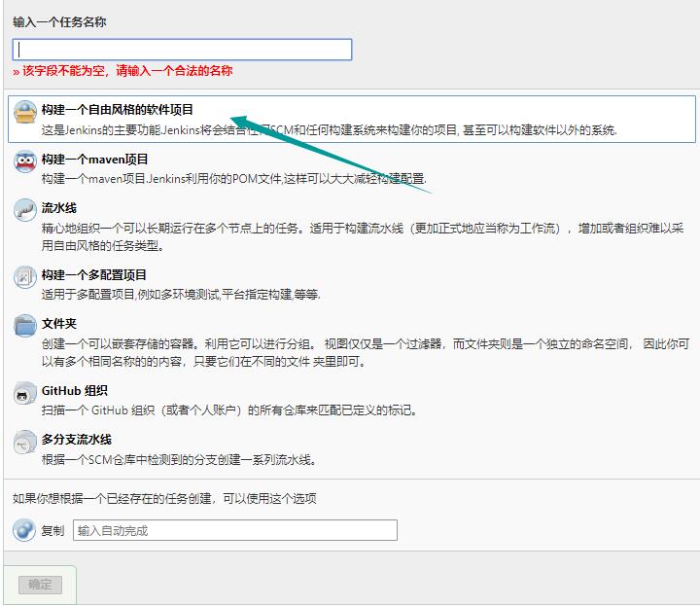Click the pipeline description paragraph

(363, 236)
